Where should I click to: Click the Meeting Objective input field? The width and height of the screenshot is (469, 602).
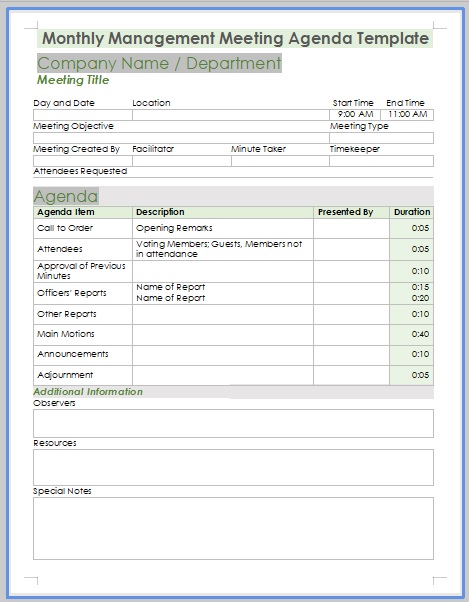pos(181,138)
